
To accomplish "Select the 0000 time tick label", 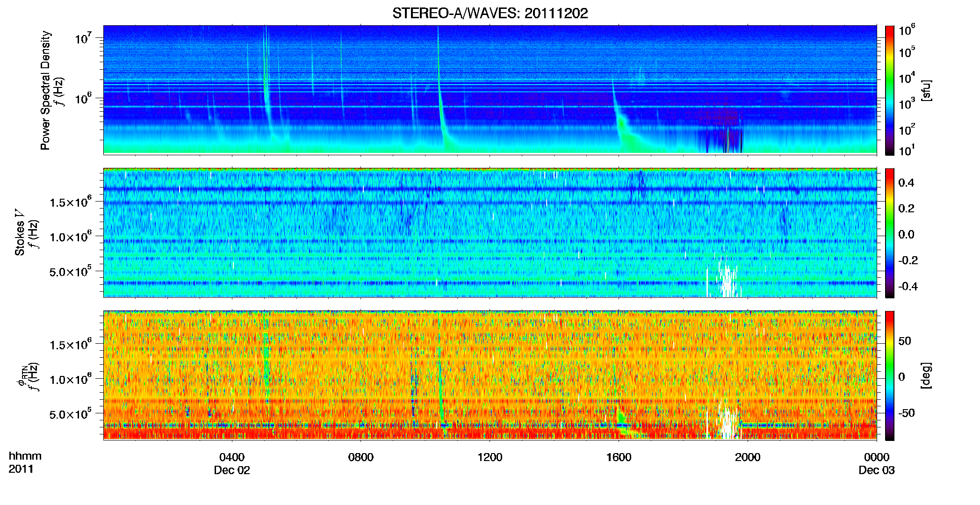I will pos(877,457).
